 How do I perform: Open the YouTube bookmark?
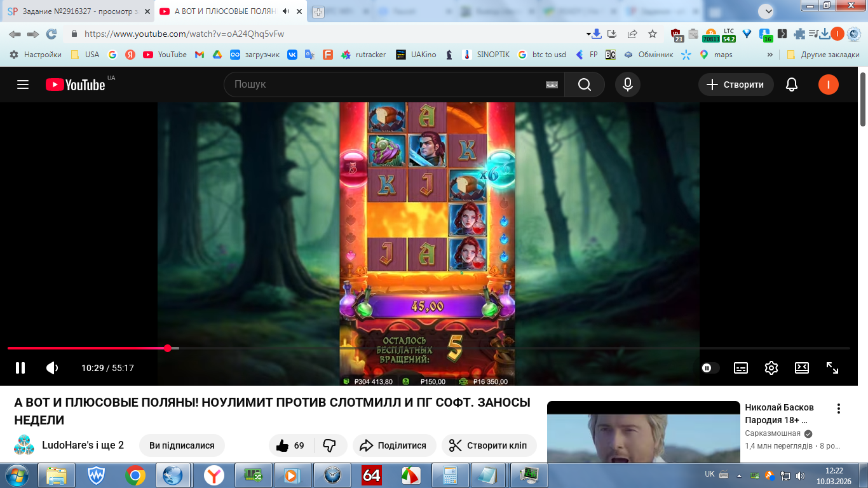click(x=165, y=55)
